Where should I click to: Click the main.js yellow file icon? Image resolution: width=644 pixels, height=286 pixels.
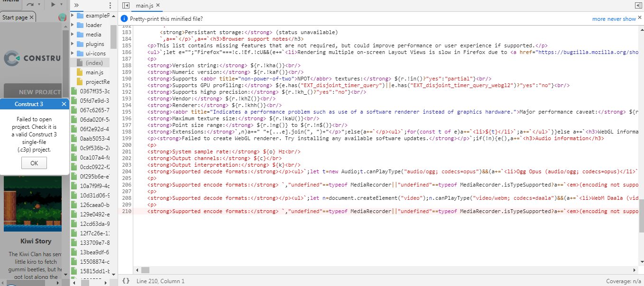coord(80,72)
